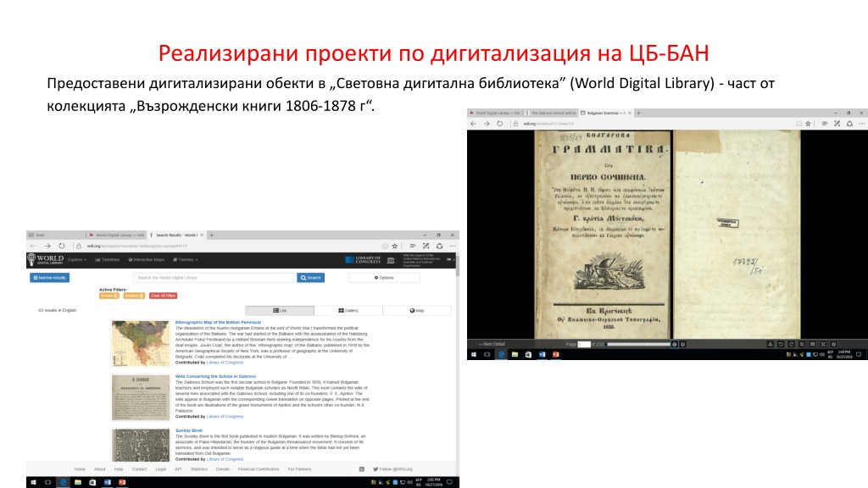
Task: Open PowerPoint icon in left window taskbar
Action: click(122, 482)
